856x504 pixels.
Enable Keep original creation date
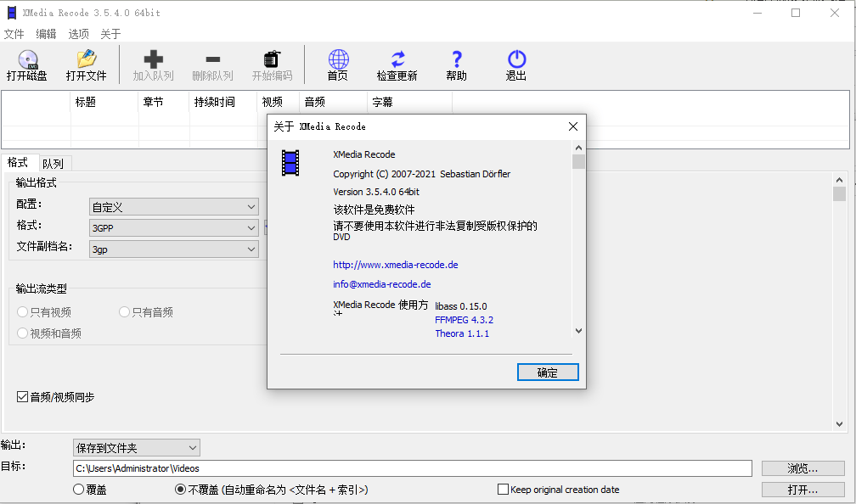[x=502, y=490]
